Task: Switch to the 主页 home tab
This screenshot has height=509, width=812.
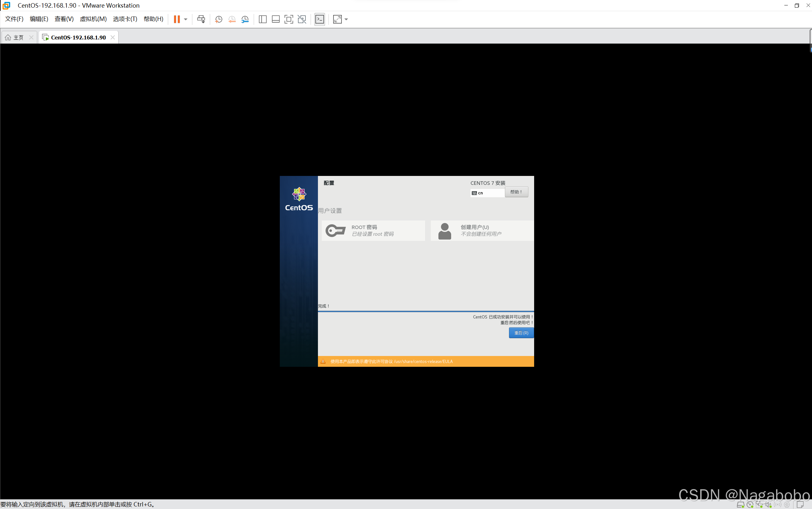Action: click(x=15, y=37)
